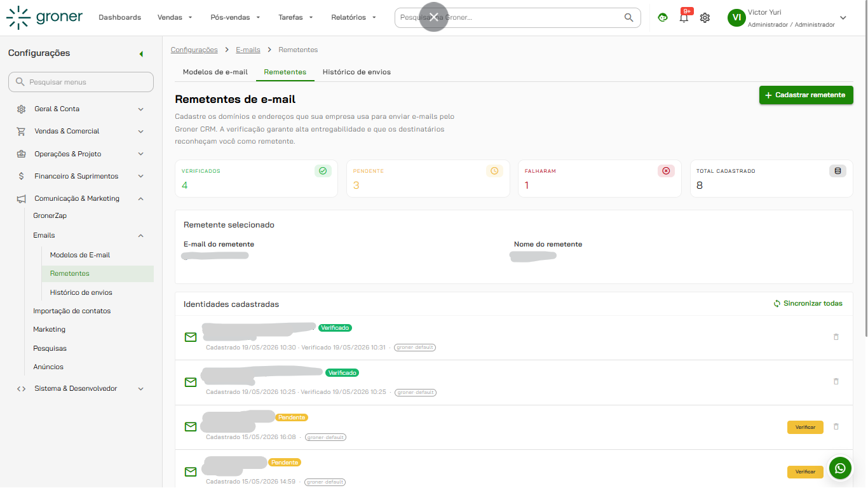Collapse Comunicação & Marketing section
This screenshot has height=488, width=868.
click(141, 199)
